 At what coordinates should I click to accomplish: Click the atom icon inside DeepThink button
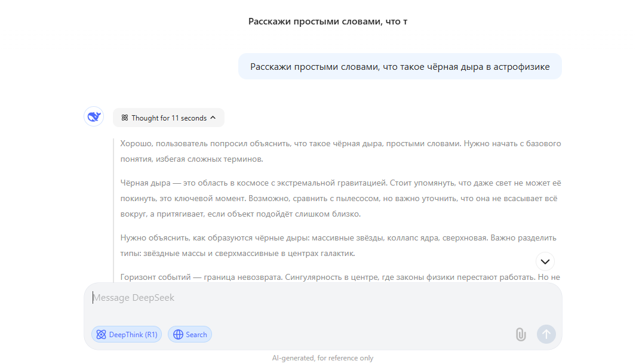(101, 335)
